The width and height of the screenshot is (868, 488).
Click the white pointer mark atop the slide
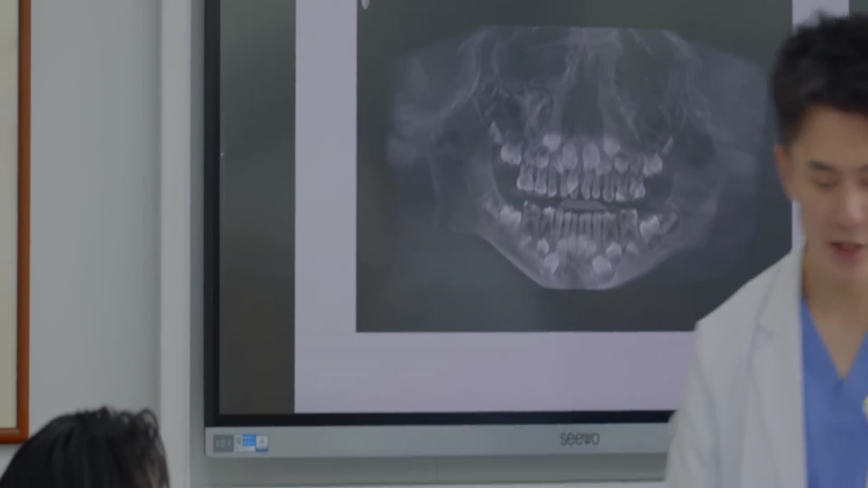pyautogui.click(x=365, y=4)
